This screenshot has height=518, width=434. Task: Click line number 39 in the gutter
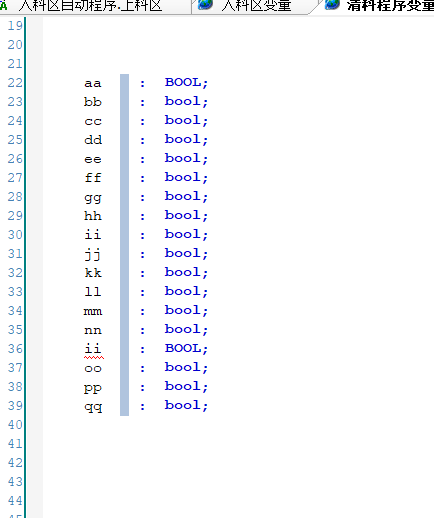point(15,406)
